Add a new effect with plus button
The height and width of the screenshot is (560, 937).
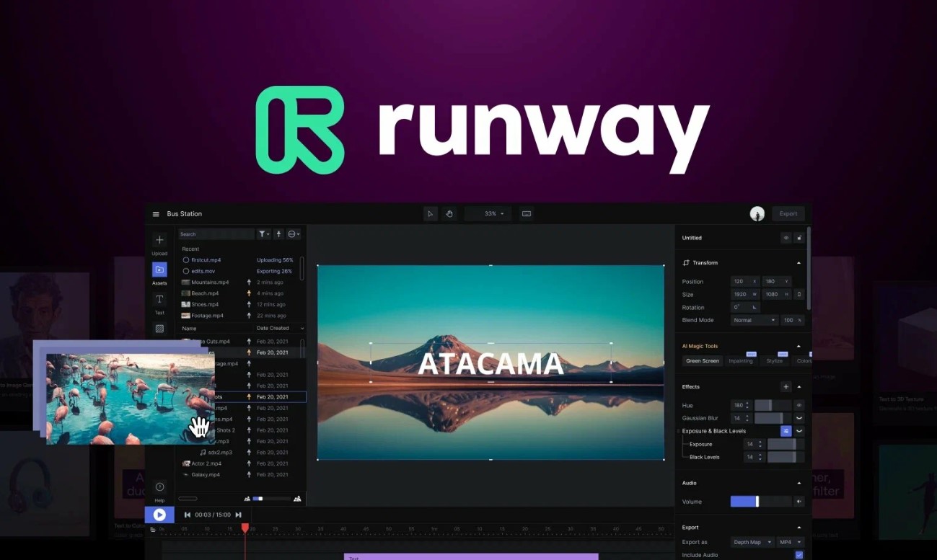point(786,387)
